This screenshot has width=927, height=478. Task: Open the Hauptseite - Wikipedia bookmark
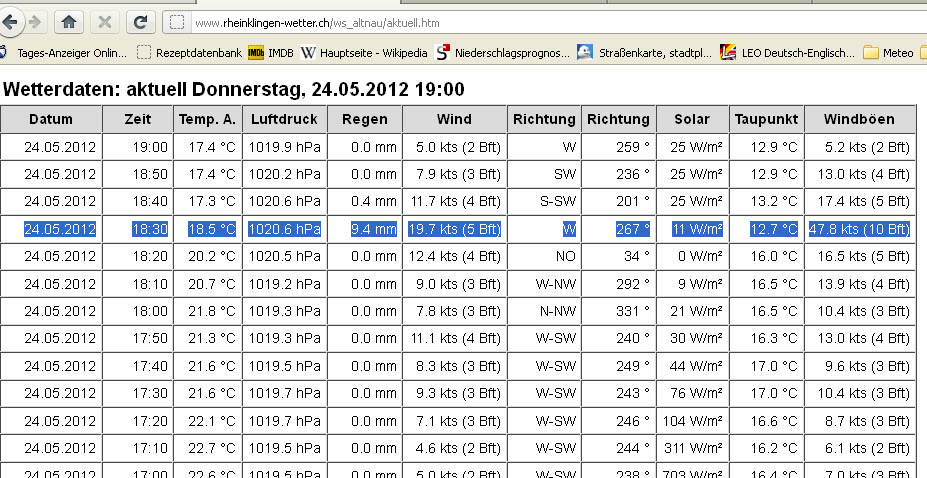(x=364, y=53)
